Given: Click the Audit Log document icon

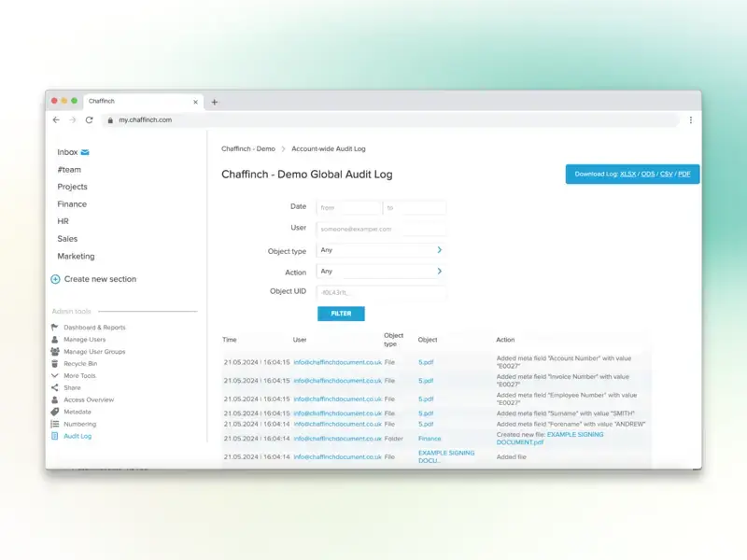Looking at the screenshot, I should [x=55, y=436].
